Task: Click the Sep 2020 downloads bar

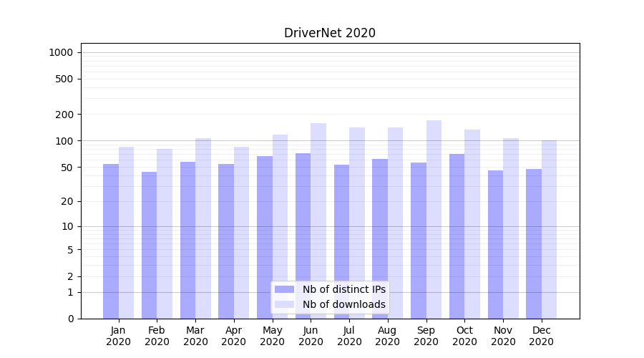Action: pos(434,219)
